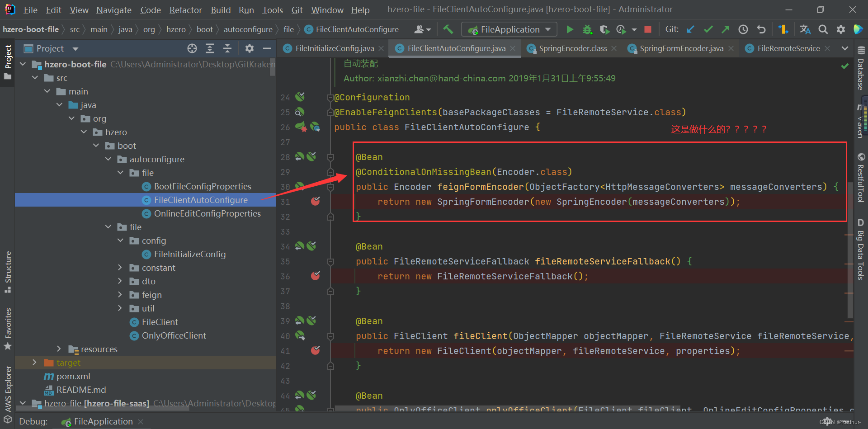Open Project panel options gear

pos(250,48)
